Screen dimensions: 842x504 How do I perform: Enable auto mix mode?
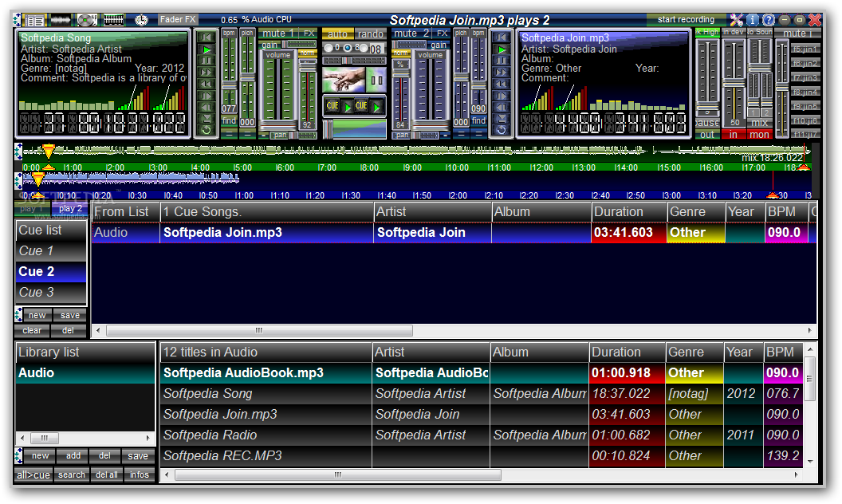pos(338,33)
